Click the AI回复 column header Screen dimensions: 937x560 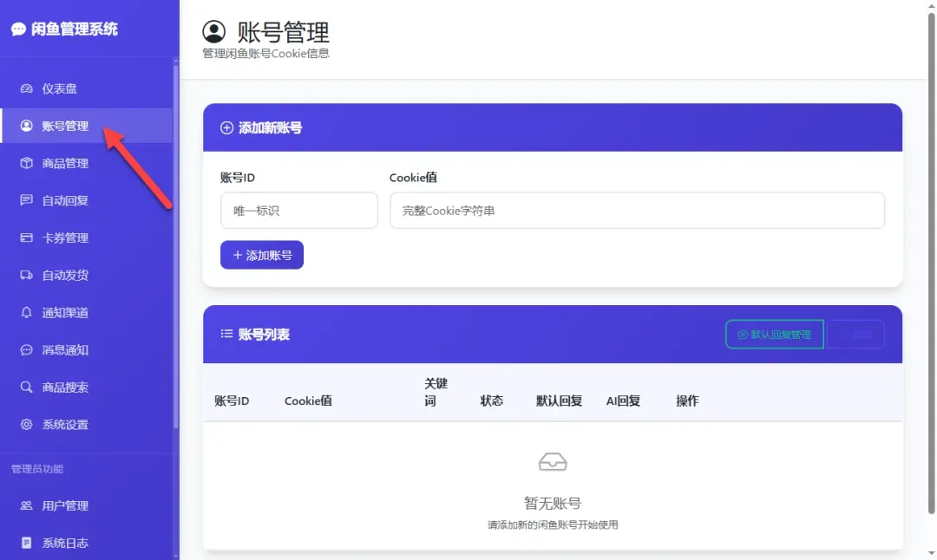623,400
